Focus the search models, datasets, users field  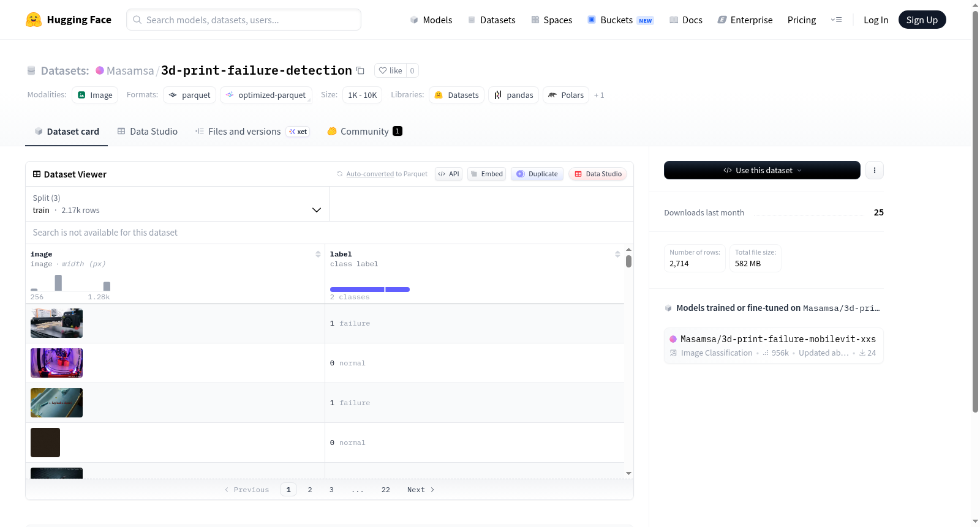(x=244, y=20)
